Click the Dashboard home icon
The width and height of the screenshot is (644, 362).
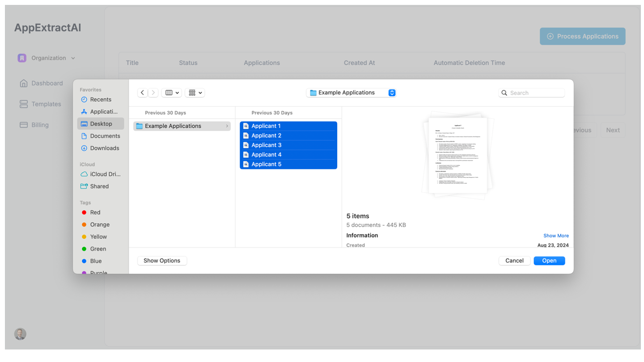[x=24, y=83]
